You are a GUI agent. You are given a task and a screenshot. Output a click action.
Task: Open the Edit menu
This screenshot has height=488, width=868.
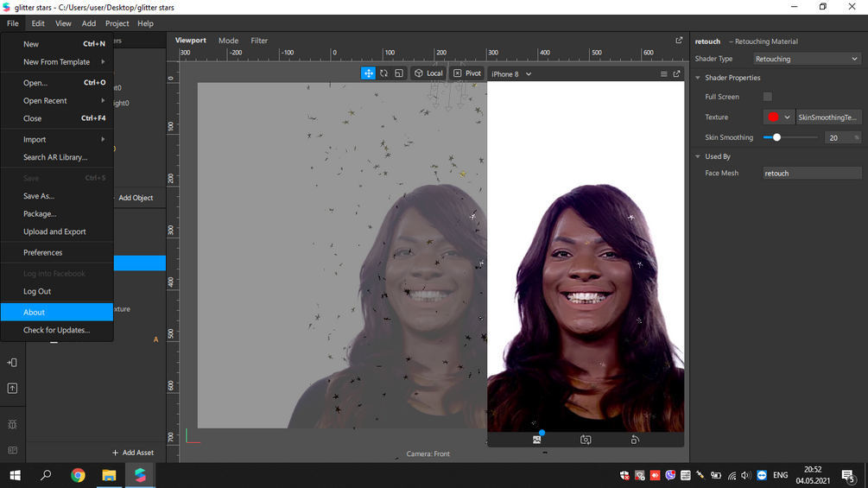pyautogui.click(x=38, y=23)
